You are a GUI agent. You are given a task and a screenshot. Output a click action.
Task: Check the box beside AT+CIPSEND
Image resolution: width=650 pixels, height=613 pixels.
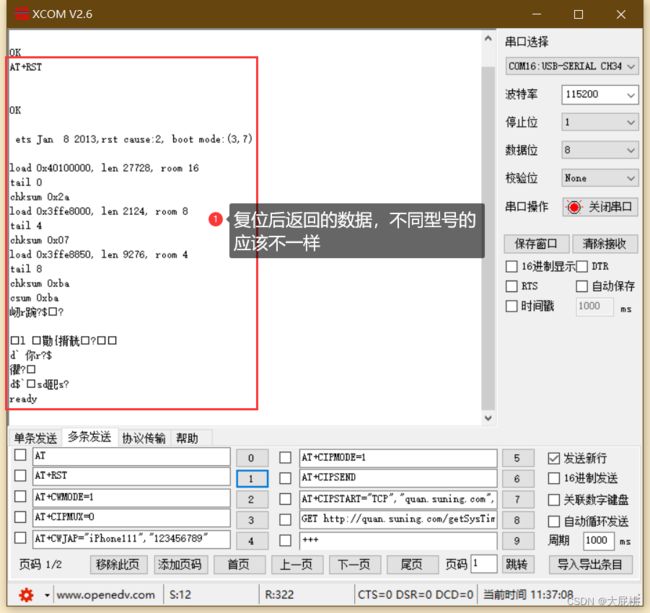[285, 478]
